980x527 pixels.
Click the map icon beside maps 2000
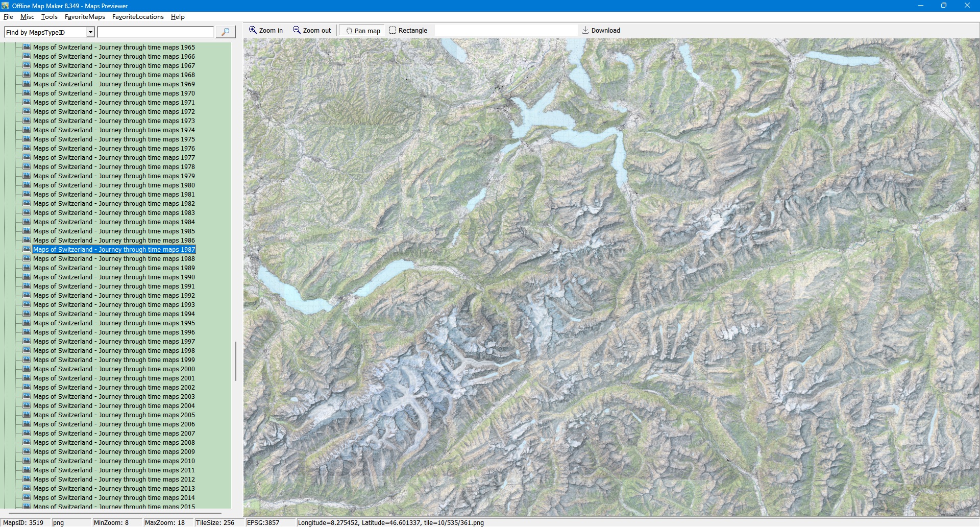point(27,369)
